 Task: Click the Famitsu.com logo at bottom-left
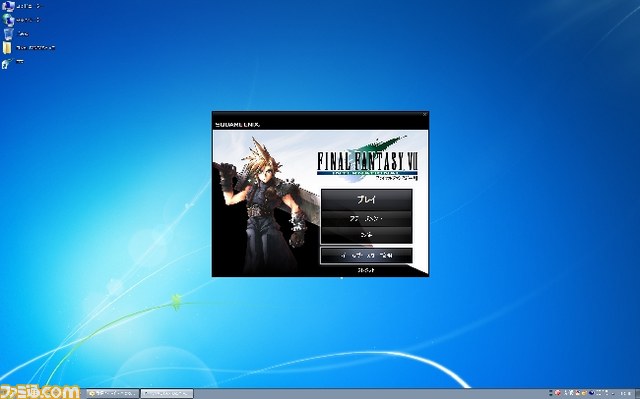pos(40,392)
